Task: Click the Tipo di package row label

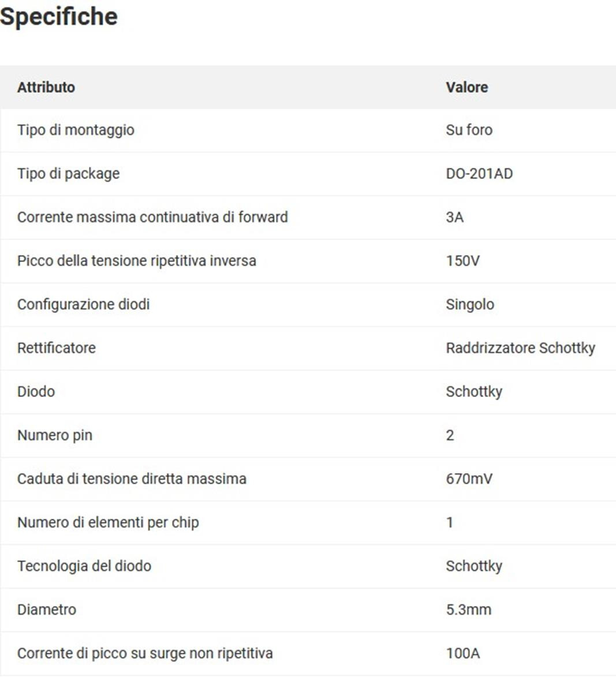Action: pos(68,174)
